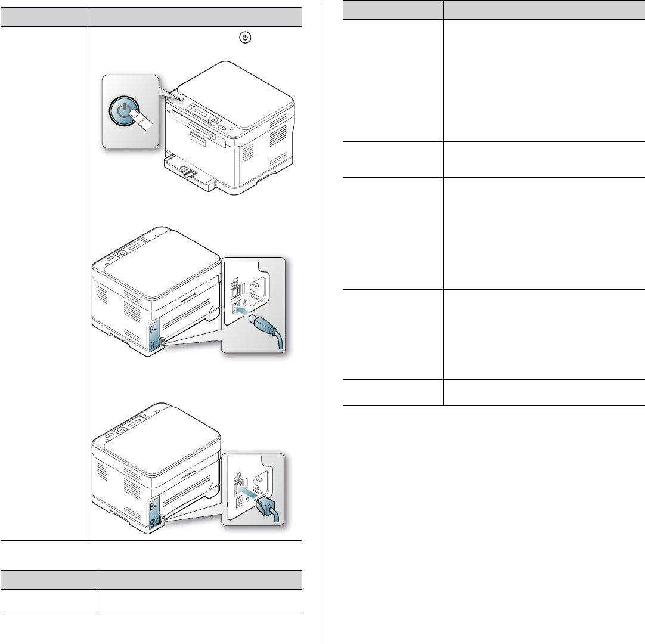This screenshot has width=645, height=644.
Task: Select the rear-view printer in the network illustration
Action: click(156, 468)
